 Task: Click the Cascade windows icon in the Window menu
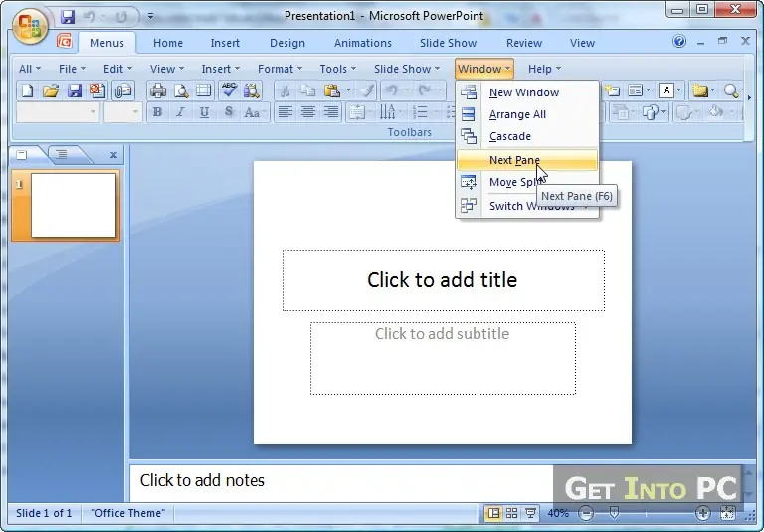[469, 136]
